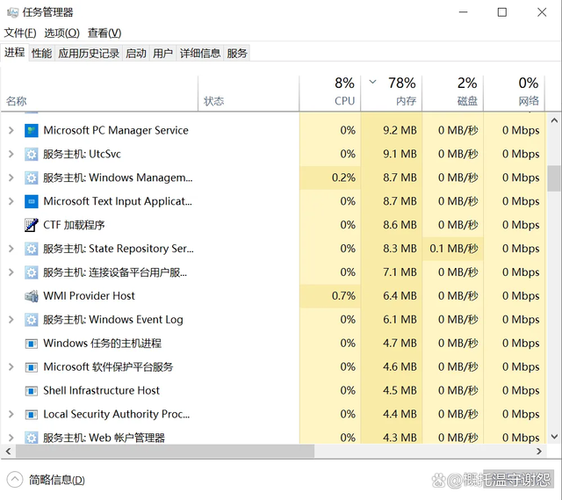Open the 选项(O) menu
The width and height of the screenshot is (562, 500).
pyautogui.click(x=62, y=33)
